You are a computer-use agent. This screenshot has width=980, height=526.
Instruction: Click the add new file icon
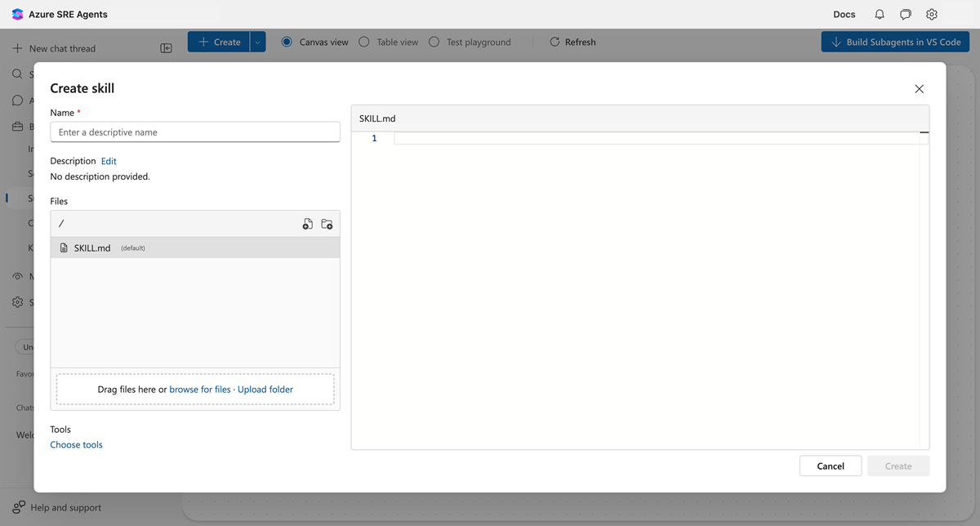click(308, 224)
